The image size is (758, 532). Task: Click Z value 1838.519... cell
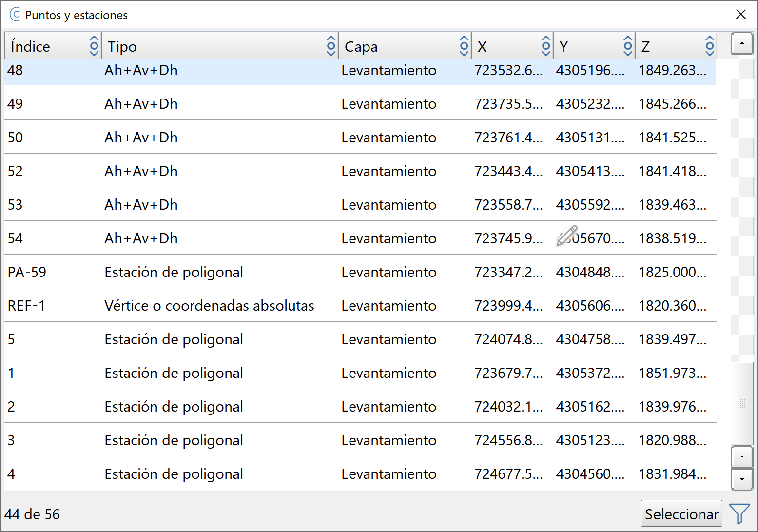(x=676, y=238)
